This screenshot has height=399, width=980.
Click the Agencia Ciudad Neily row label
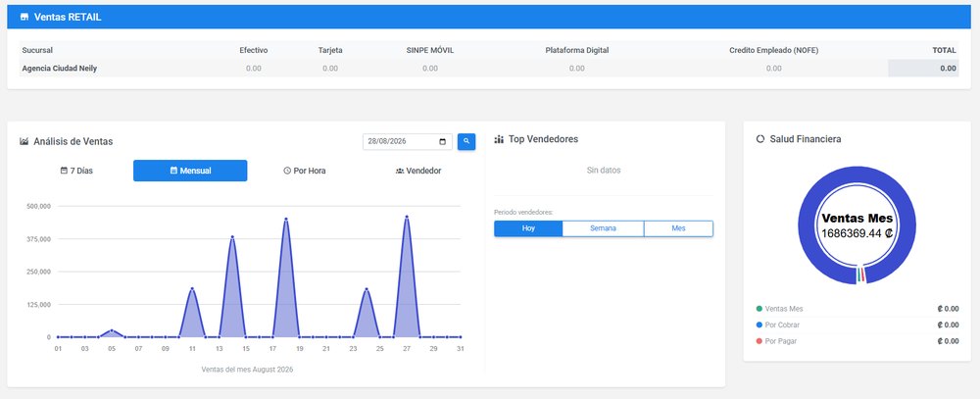click(x=60, y=69)
